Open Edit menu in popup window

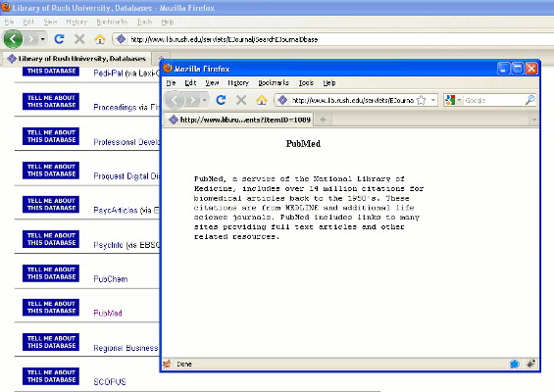pyautogui.click(x=190, y=83)
